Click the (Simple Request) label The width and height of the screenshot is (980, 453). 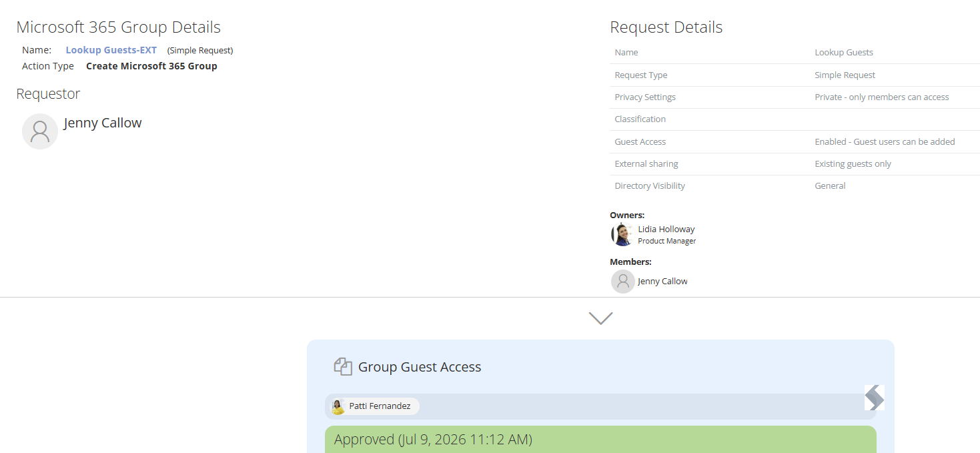pyautogui.click(x=200, y=50)
